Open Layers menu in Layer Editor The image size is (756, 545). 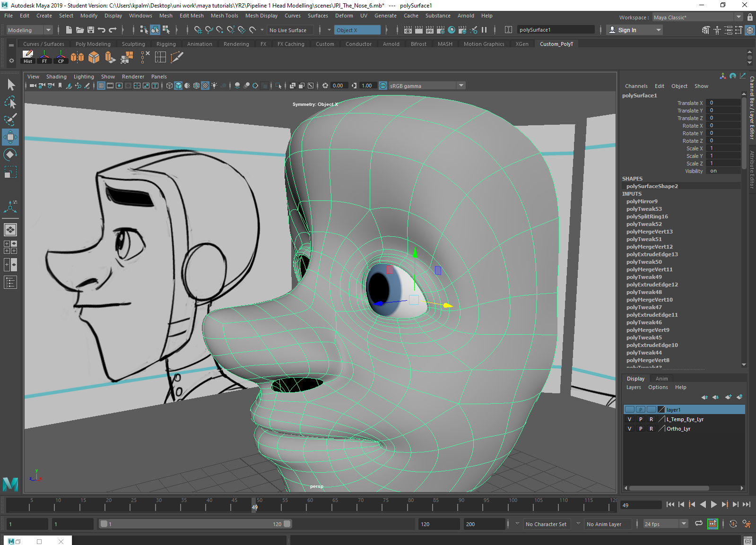(634, 387)
